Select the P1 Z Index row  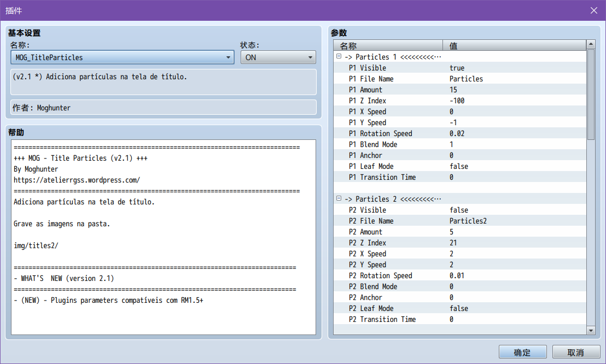coord(460,101)
